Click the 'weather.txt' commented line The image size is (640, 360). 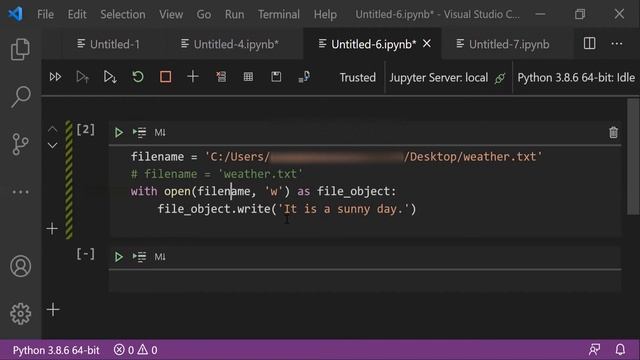[x=217, y=174]
